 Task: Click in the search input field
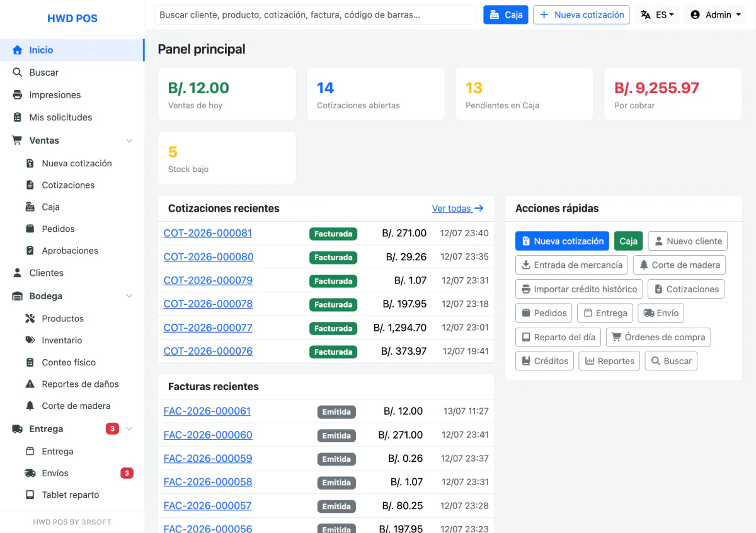pos(315,14)
